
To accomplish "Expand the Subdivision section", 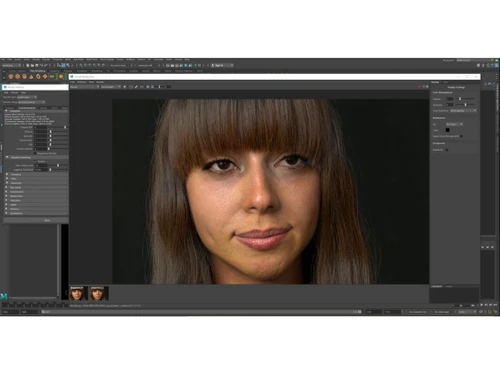I will tap(7, 213).
